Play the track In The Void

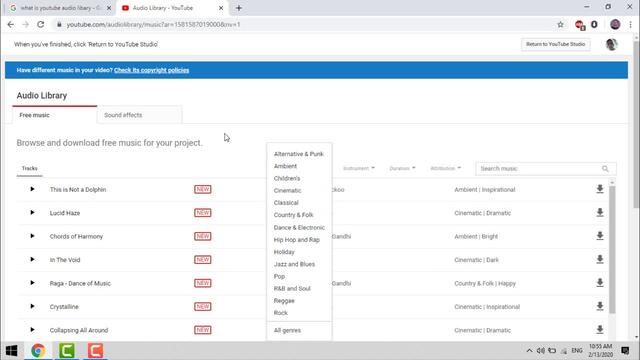(x=32, y=259)
